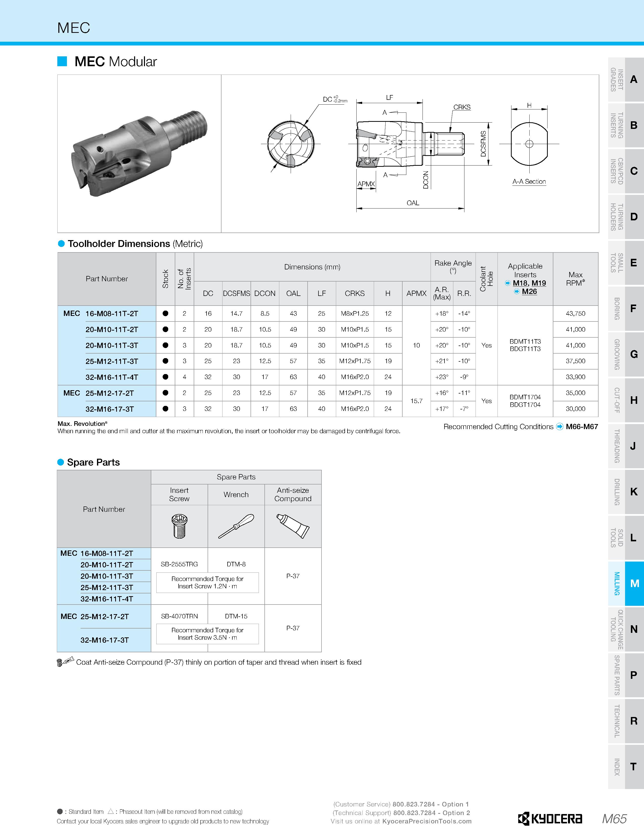Jump to section A Insert Grades tab
This screenshot has width=644, height=834.
click(x=626, y=79)
